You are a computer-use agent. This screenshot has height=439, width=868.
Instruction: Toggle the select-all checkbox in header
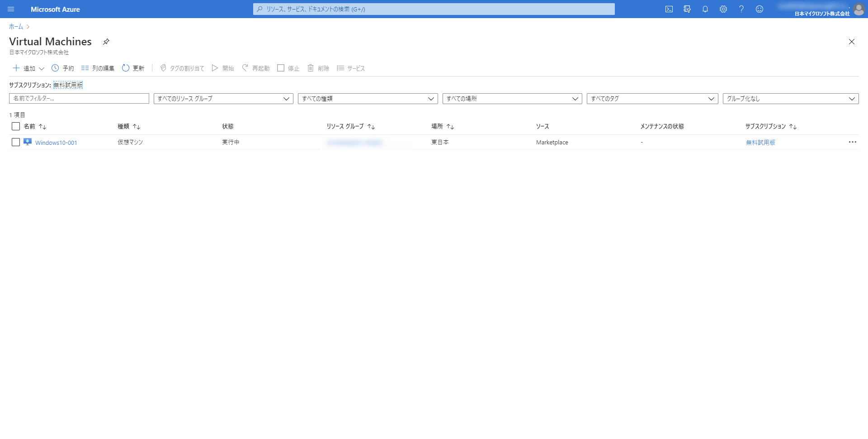[16, 126]
